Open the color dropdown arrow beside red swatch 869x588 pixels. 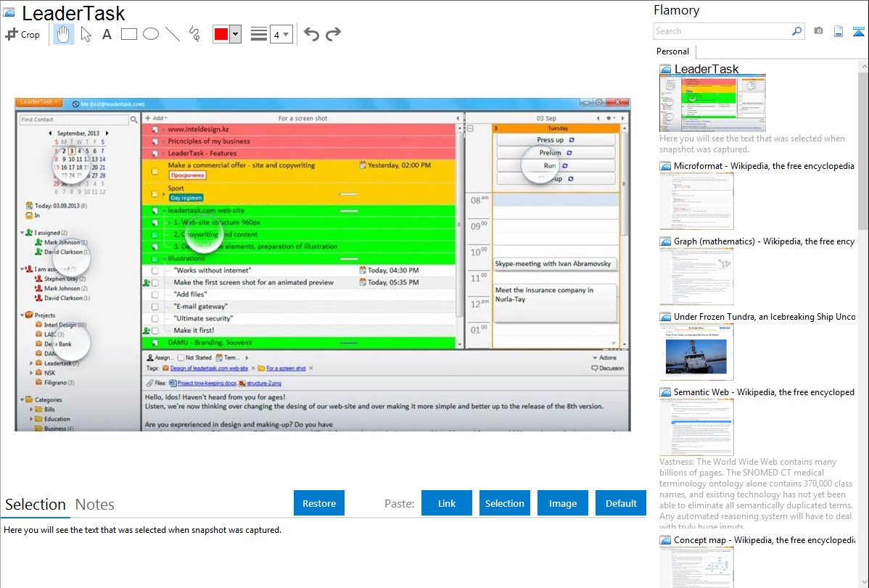236,34
